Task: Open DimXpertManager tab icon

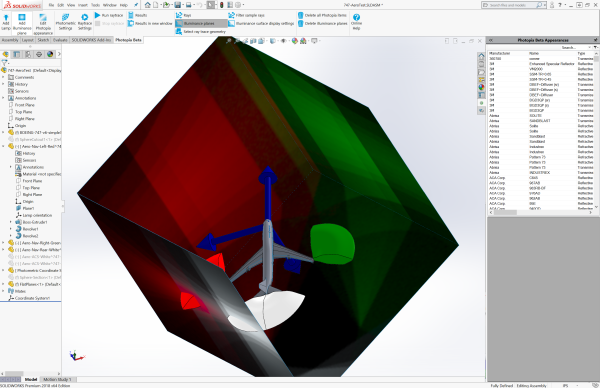Action: pos(39,54)
